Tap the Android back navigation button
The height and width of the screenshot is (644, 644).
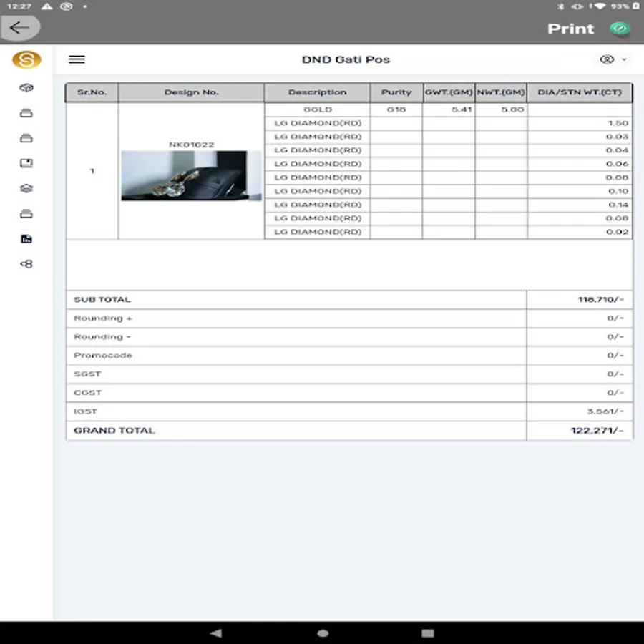click(215, 633)
